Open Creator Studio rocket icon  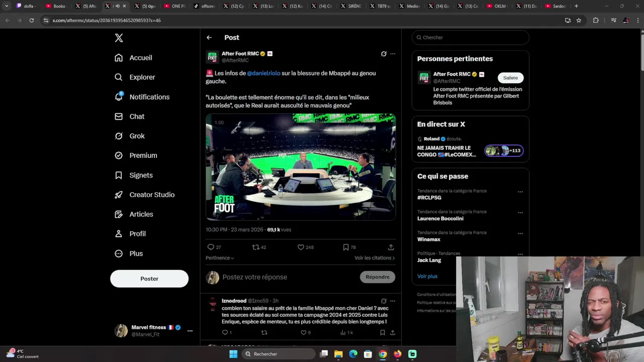[x=119, y=195]
